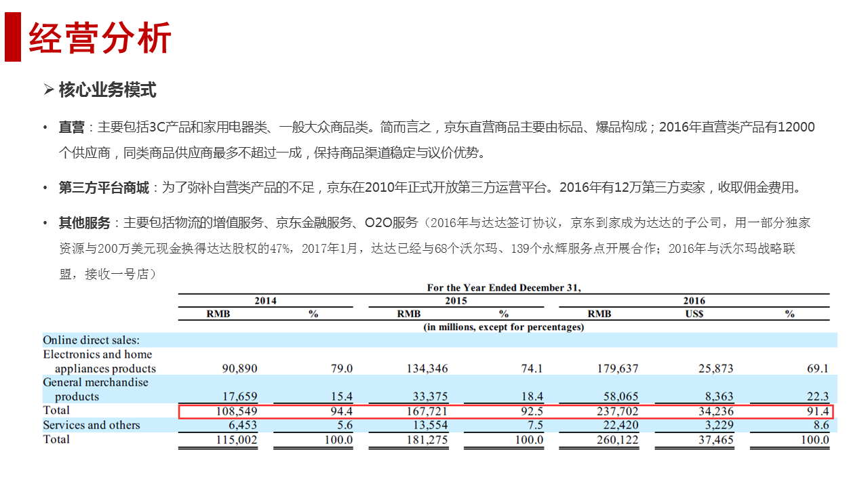868x488 pixels.
Task: Click the 2014 column header in the table
Action: (x=265, y=301)
